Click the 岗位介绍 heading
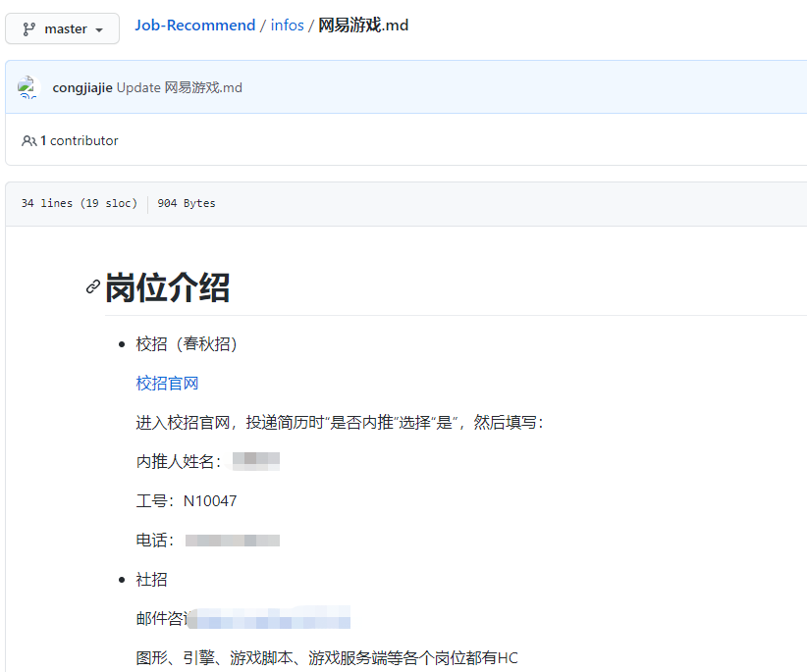This screenshot has width=807, height=672. [x=167, y=287]
